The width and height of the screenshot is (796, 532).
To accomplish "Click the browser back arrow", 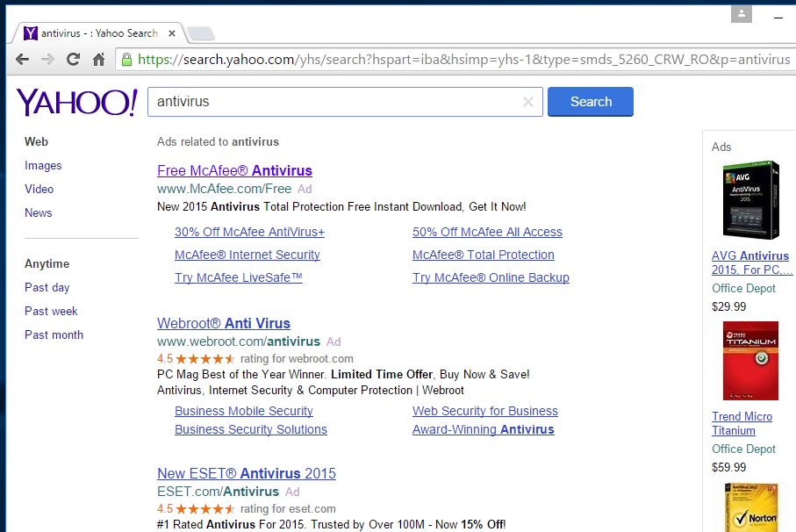I will 23,60.
